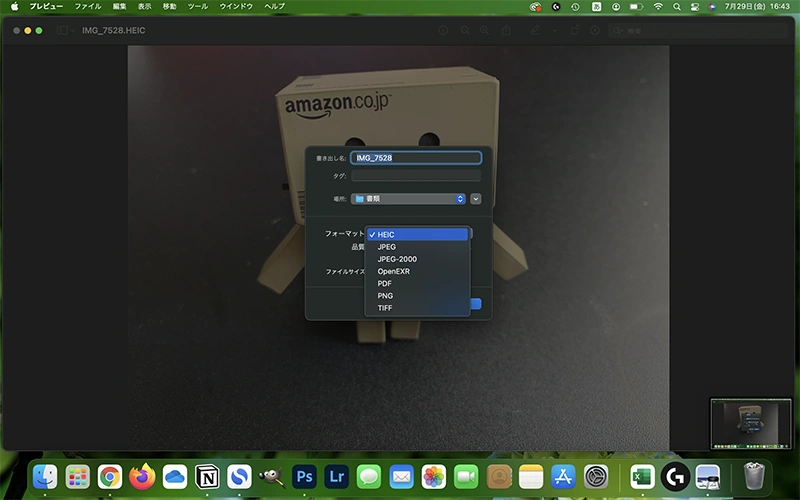The width and height of the screenshot is (800, 500).
Task: Choose the checked HEIC format option
Action: coord(386,235)
